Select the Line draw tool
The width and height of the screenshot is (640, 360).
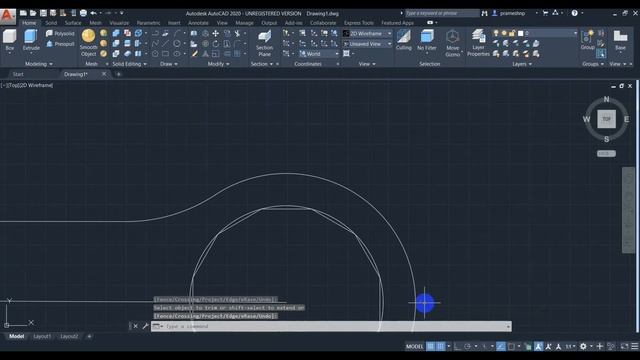(165, 43)
